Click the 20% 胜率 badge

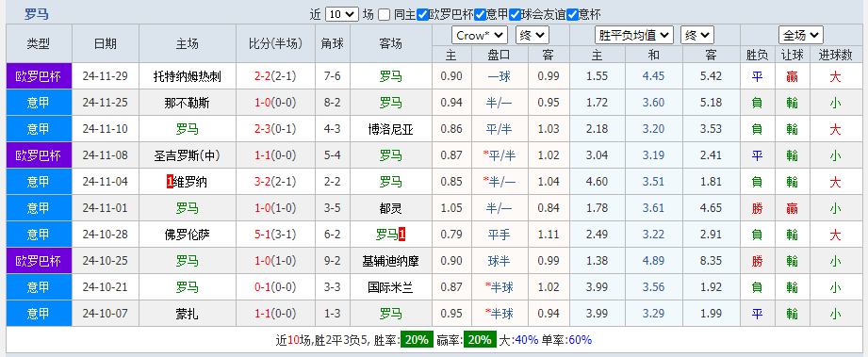pyautogui.click(x=417, y=339)
